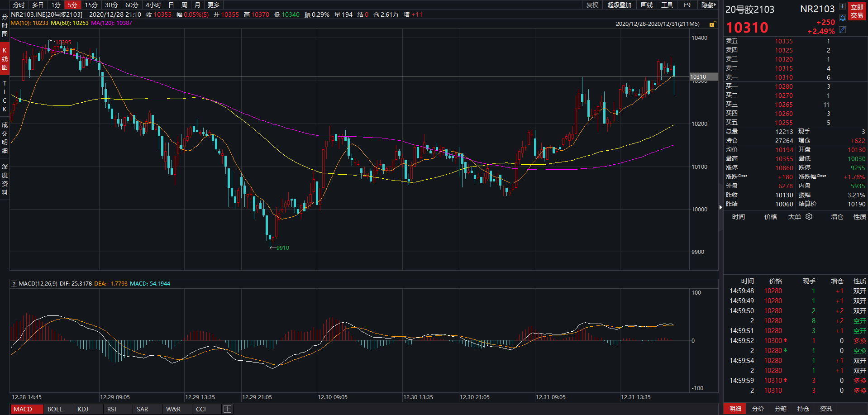Open the 分时图 sidebar tab

click(5, 25)
